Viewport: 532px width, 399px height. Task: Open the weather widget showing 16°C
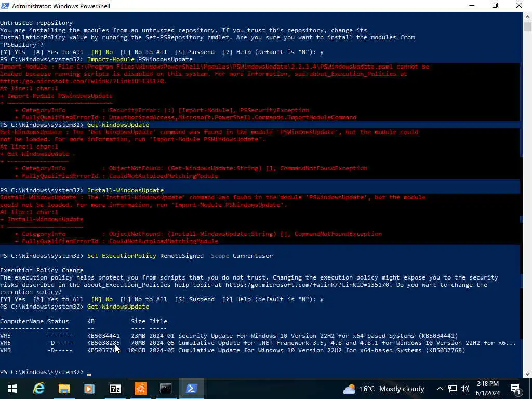pos(383,389)
